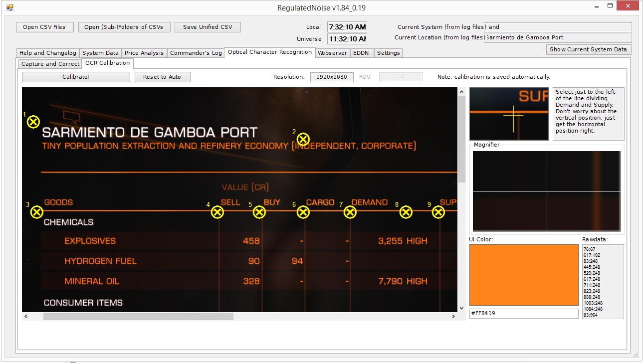This screenshot has width=644, height=363.
Task: Select calibration marker 4 near SELL
Action: 217,212
